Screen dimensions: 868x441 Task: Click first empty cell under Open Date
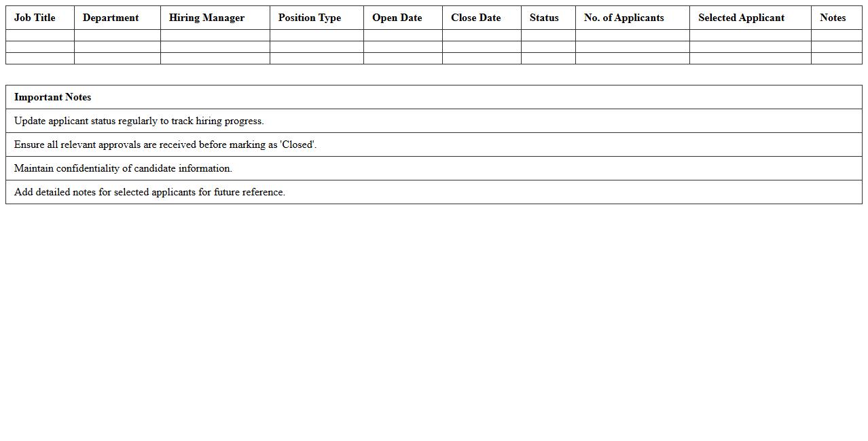point(403,35)
